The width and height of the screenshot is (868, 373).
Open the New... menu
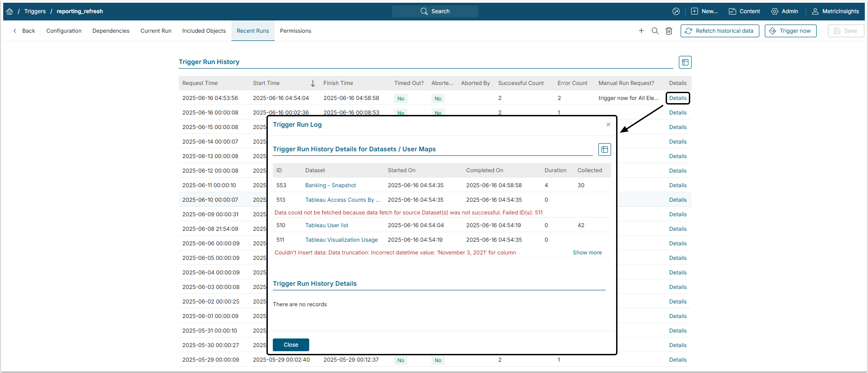(x=704, y=11)
